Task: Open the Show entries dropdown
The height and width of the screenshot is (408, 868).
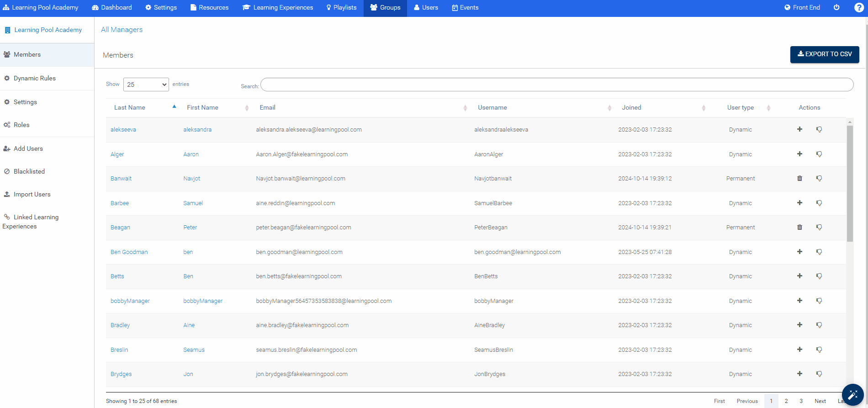Action: [146, 85]
